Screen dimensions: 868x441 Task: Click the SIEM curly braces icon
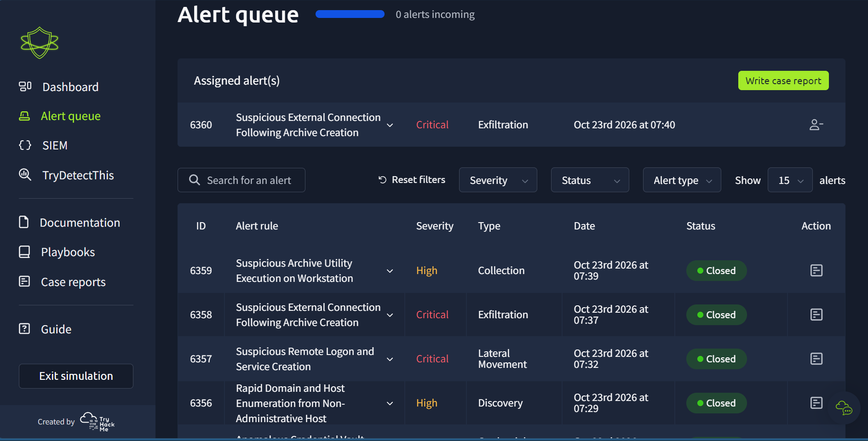coord(25,145)
